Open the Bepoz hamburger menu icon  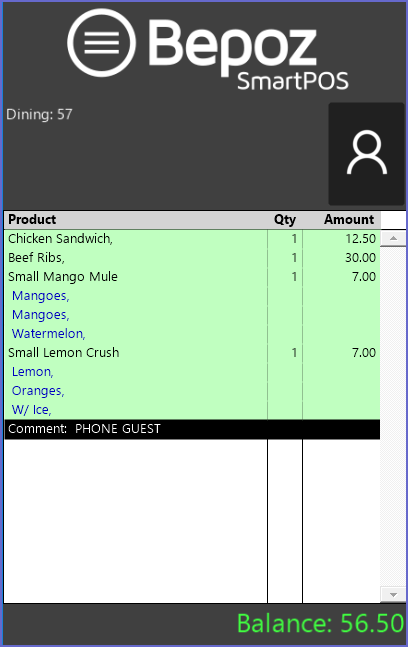[x=101, y=43]
